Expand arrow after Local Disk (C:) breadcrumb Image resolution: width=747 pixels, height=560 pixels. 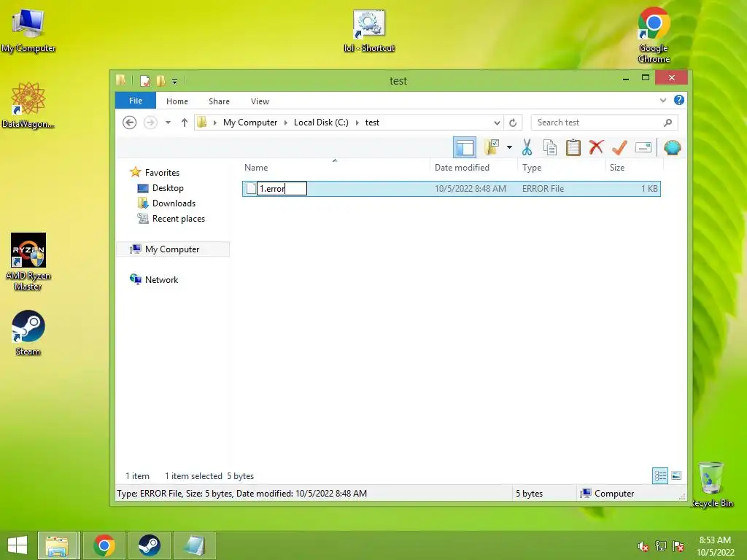(x=357, y=122)
